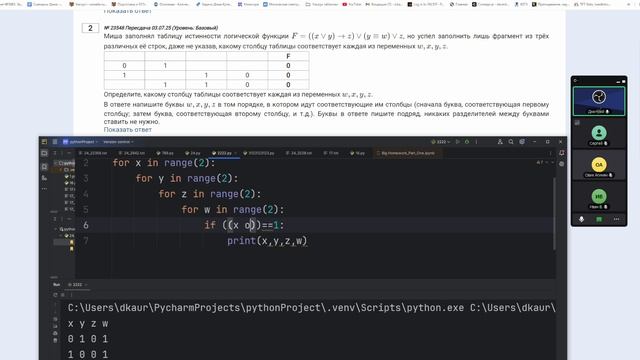Toggle the Project tool window folder icon
The width and height of the screenshot is (640, 360).
44,153
